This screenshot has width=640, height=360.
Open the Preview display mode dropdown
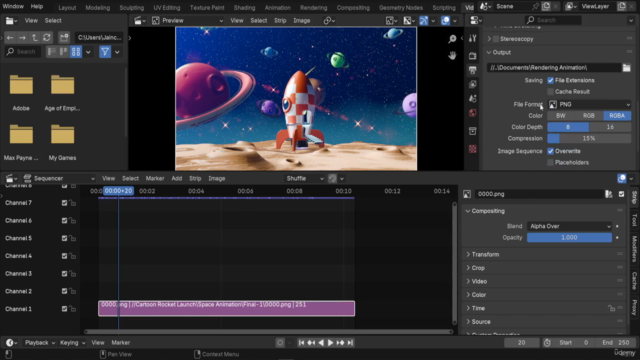point(187,20)
